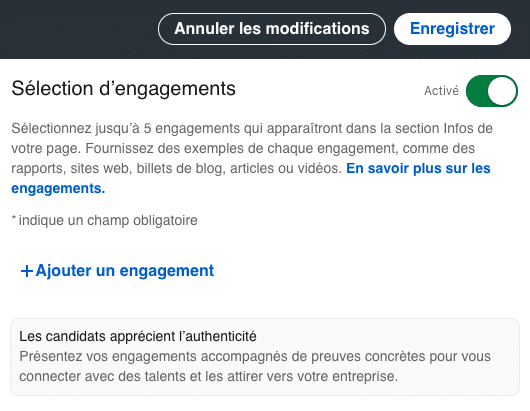Screen dimensions: 530x411
Task: Select Enregistrer in the dark header bar
Action: (x=452, y=29)
